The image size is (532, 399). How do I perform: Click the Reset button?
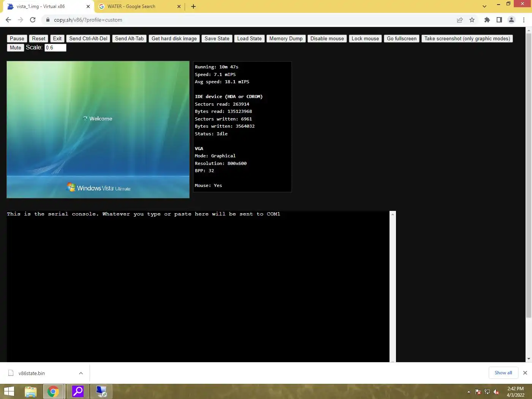pyautogui.click(x=39, y=38)
